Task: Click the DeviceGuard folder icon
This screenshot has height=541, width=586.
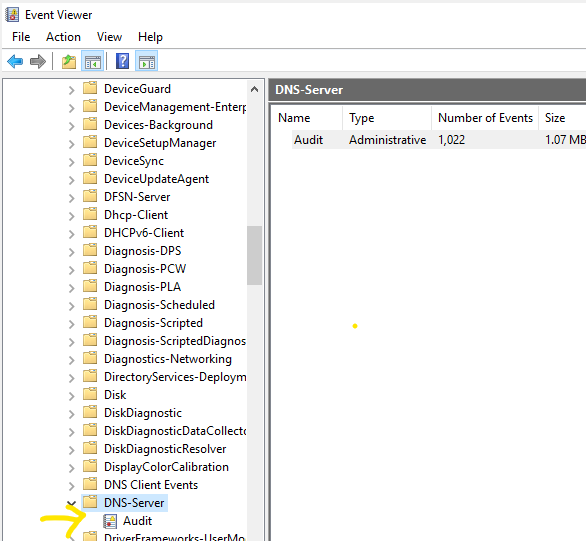Action: tap(90, 88)
